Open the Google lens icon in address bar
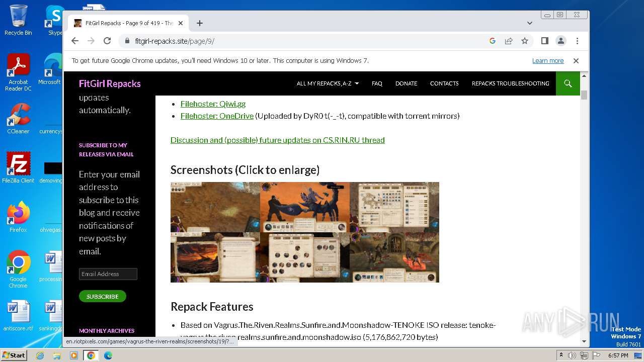The height and width of the screenshot is (362, 644). click(493, 41)
